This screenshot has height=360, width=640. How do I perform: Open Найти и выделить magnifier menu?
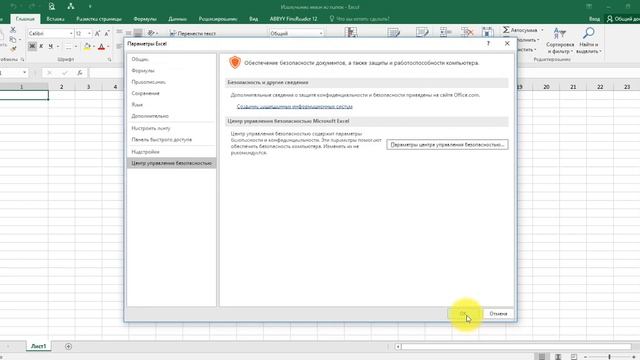click(x=588, y=40)
